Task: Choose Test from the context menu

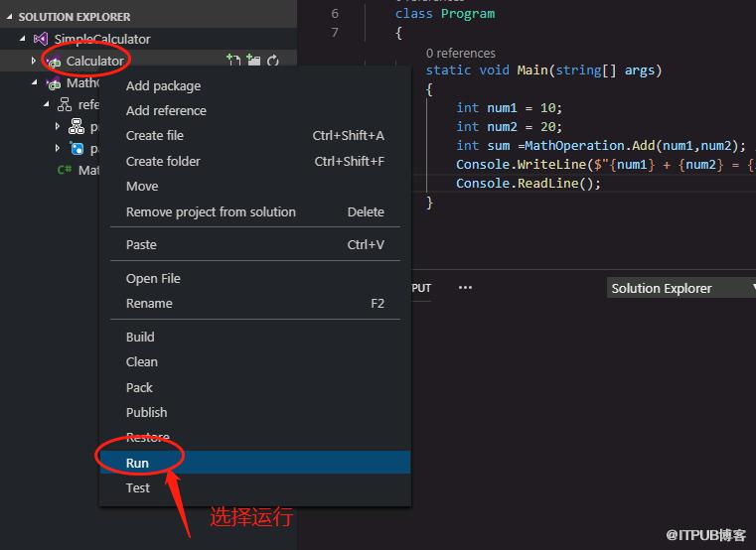Action: pos(255,488)
